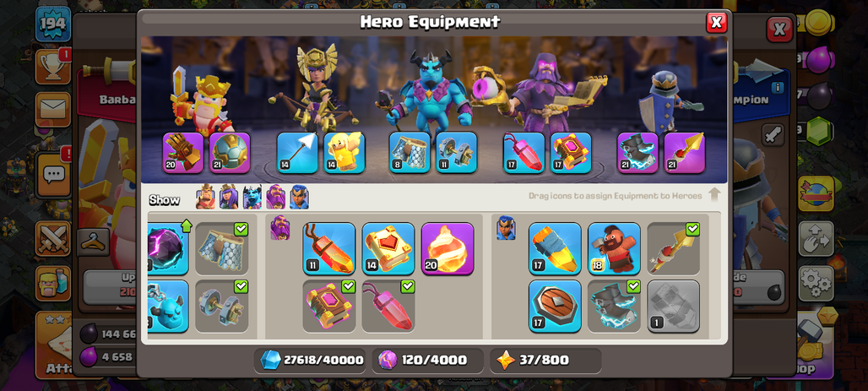Filter equipment by Royal Champion
Image resolution: width=868 pixels, height=391 pixels.
[x=299, y=197]
